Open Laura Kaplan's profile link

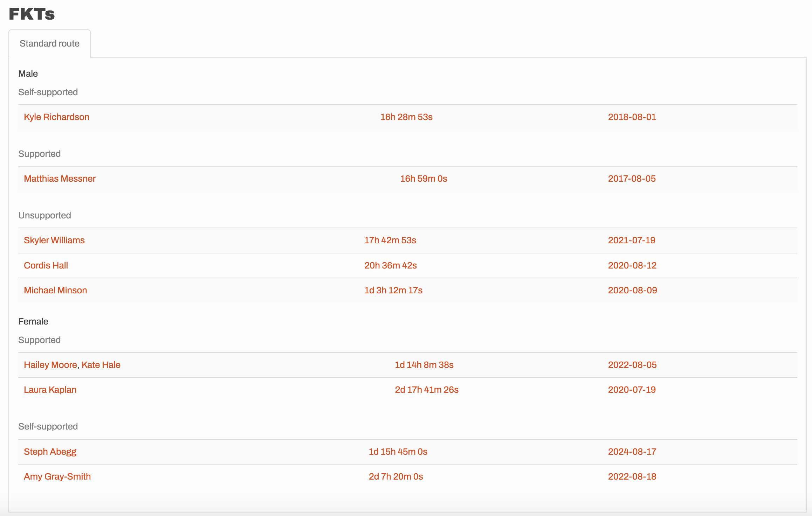pos(50,390)
